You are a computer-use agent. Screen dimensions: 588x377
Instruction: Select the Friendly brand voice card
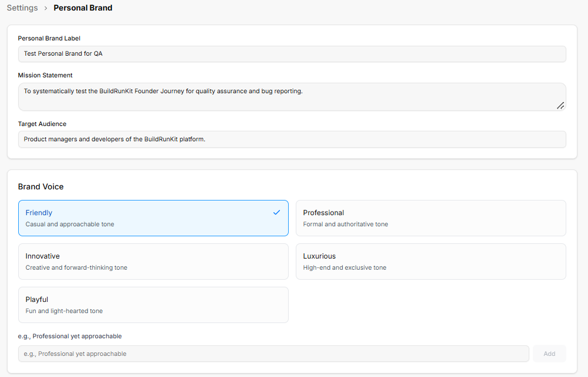pos(153,218)
